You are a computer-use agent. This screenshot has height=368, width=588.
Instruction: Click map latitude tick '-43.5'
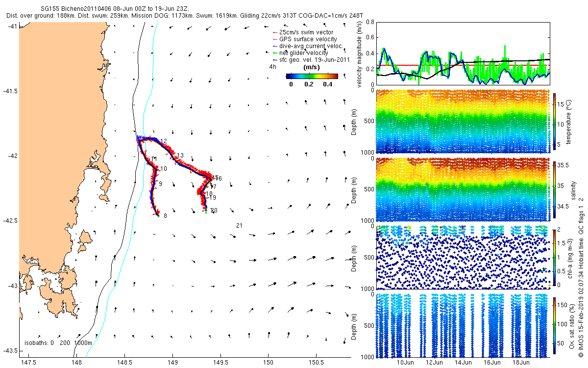10,350
